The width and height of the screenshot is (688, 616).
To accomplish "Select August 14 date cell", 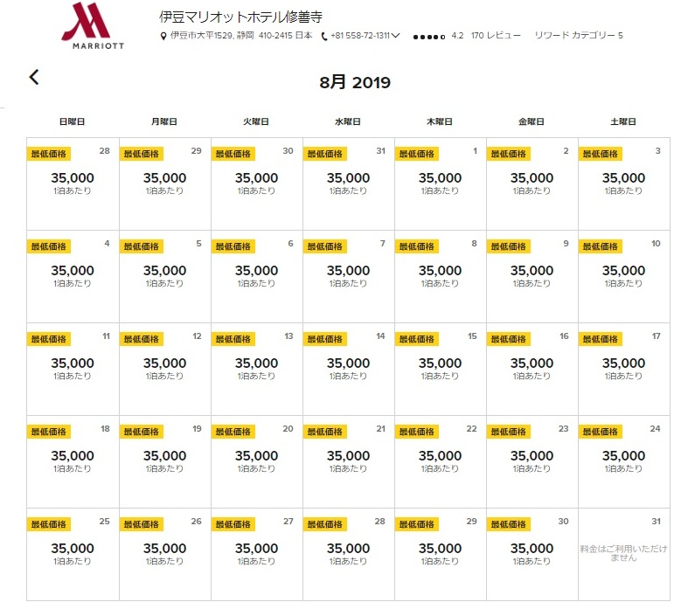I will click(x=349, y=369).
